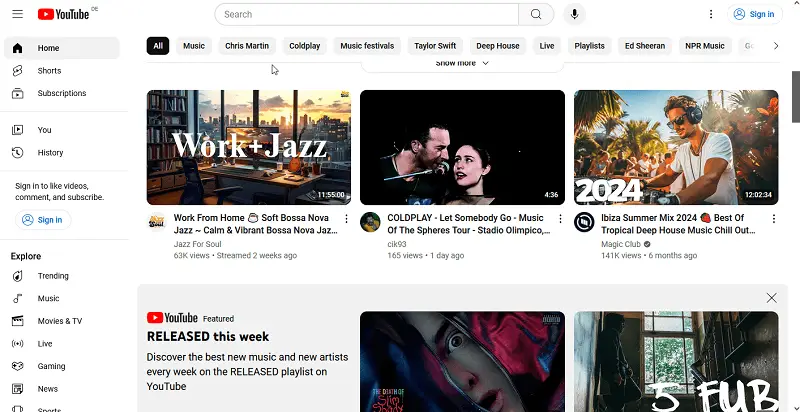Open the cik93 channel avatar
This screenshot has width=800, height=412.
tap(370, 222)
